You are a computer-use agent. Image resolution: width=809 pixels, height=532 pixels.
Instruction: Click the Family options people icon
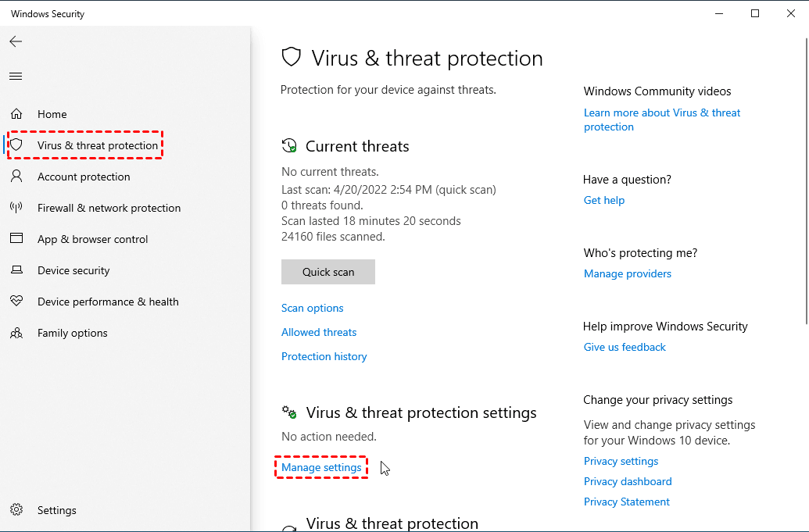16,333
